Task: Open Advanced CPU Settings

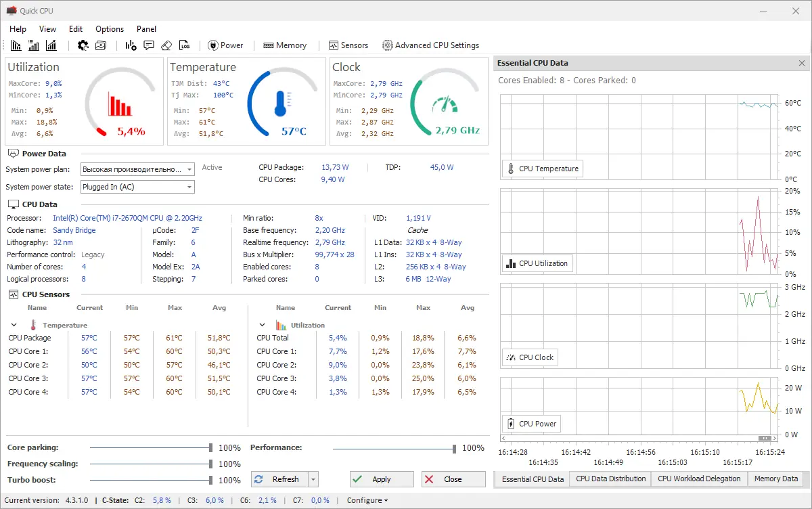Action: click(430, 45)
